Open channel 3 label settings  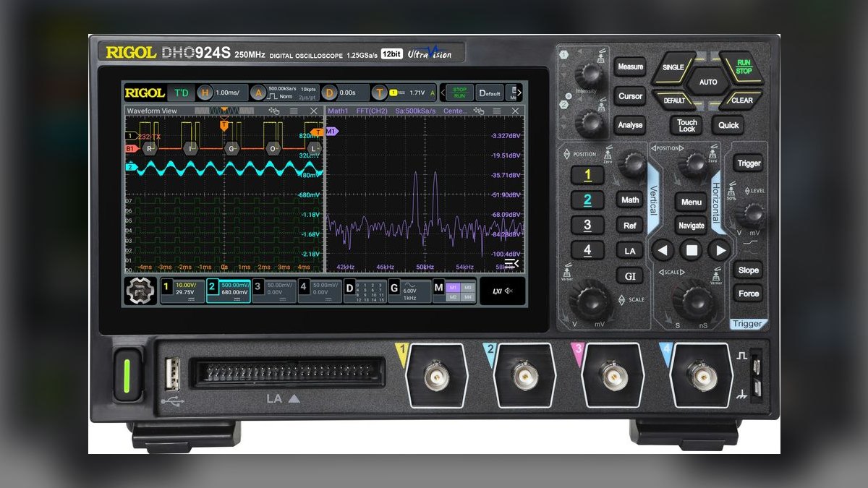[x=274, y=291]
